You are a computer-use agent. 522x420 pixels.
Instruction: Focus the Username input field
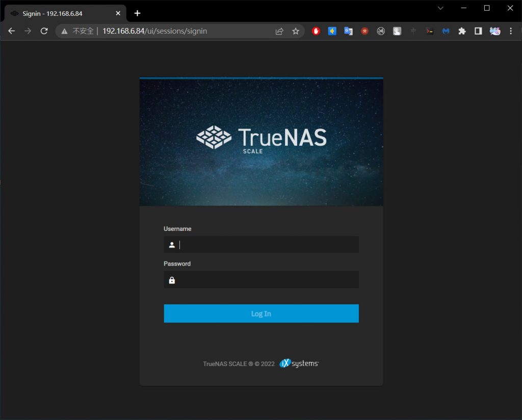click(267, 245)
